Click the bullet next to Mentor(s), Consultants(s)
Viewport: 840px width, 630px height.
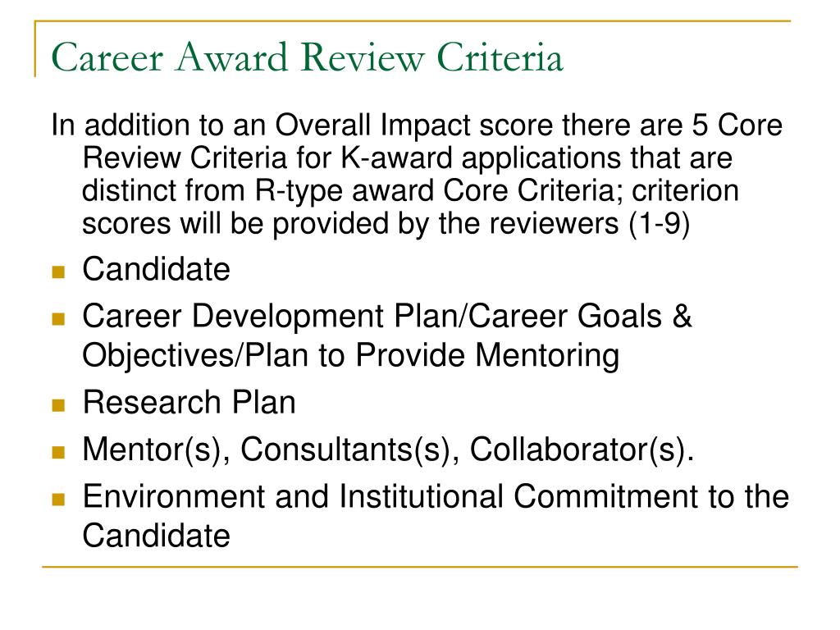58,452
